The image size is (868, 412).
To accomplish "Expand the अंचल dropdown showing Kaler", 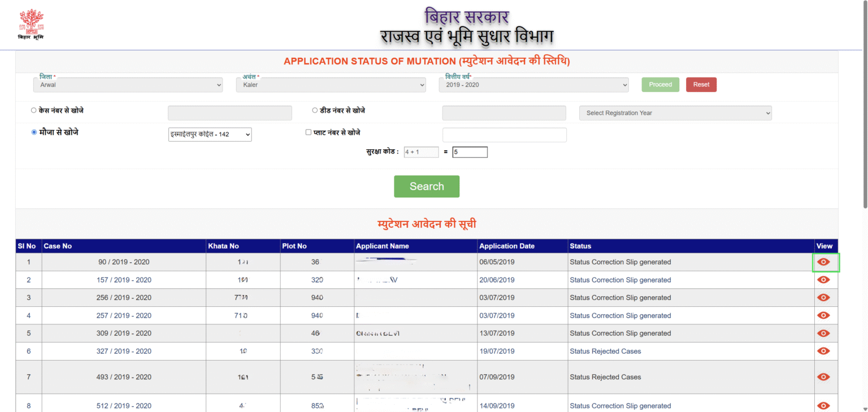I will click(331, 84).
